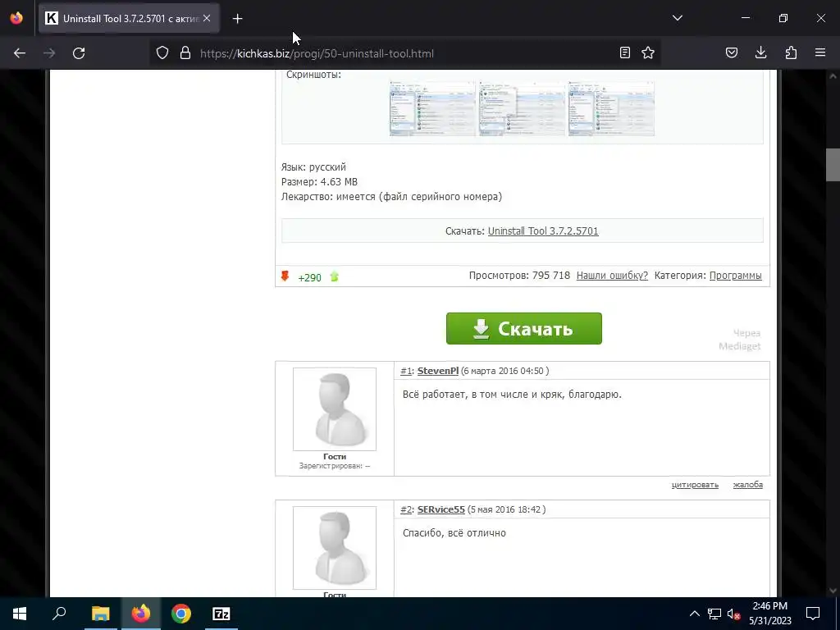Click the Нашли ошибку? link
Viewport: 840px width, 630px height.
point(612,276)
